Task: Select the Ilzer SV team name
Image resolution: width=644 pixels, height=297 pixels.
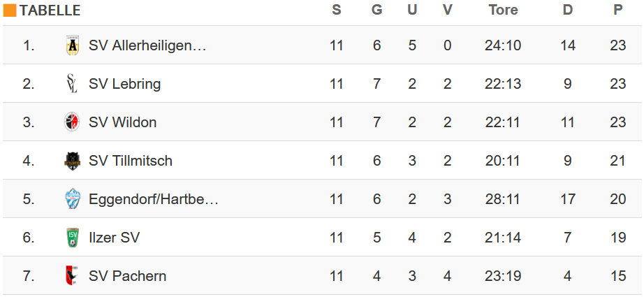Action: [x=114, y=238]
